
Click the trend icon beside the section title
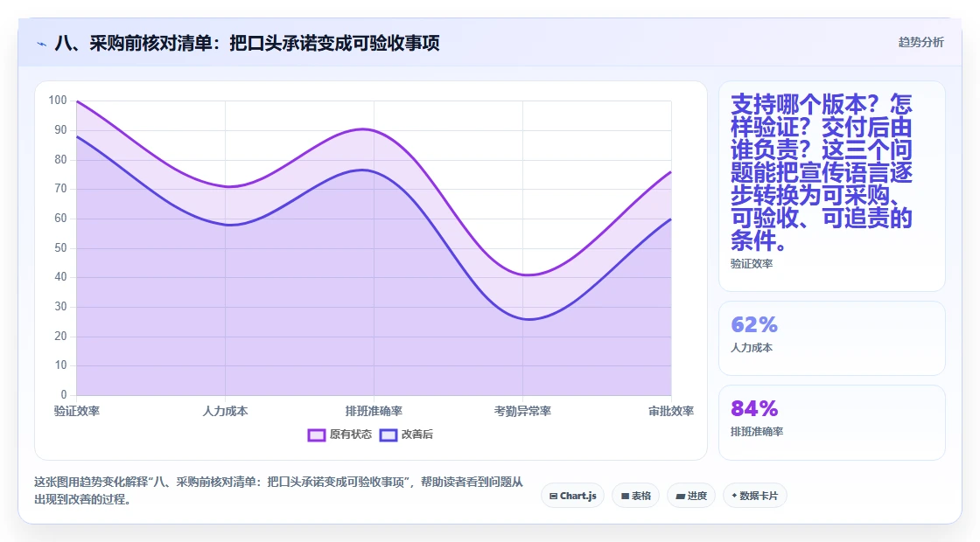pos(42,44)
